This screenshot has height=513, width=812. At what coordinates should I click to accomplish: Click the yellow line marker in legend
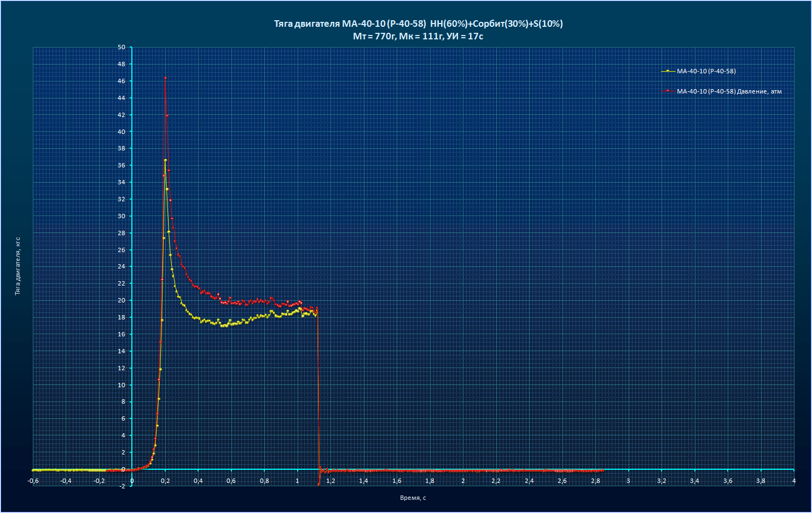tap(668, 71)
